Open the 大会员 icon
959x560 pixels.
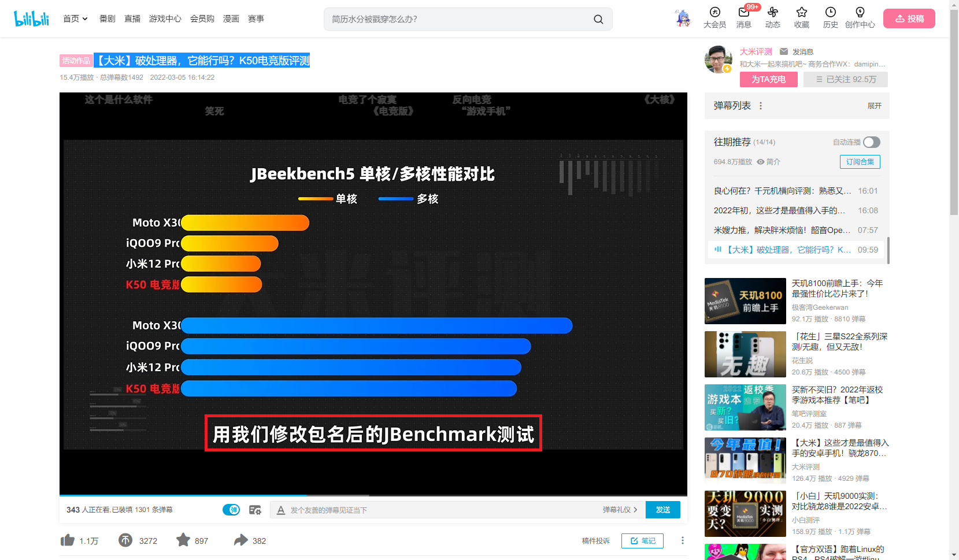click(715, 18)
